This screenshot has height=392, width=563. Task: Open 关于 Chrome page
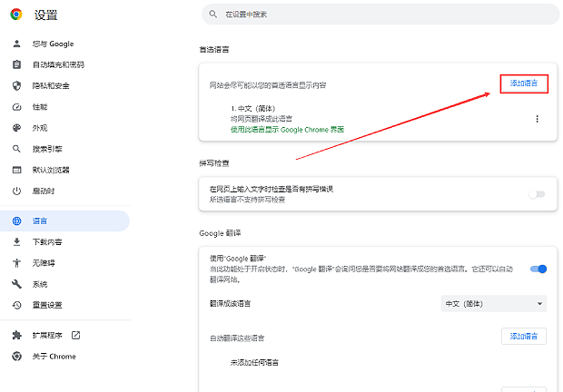coord(54,357)
